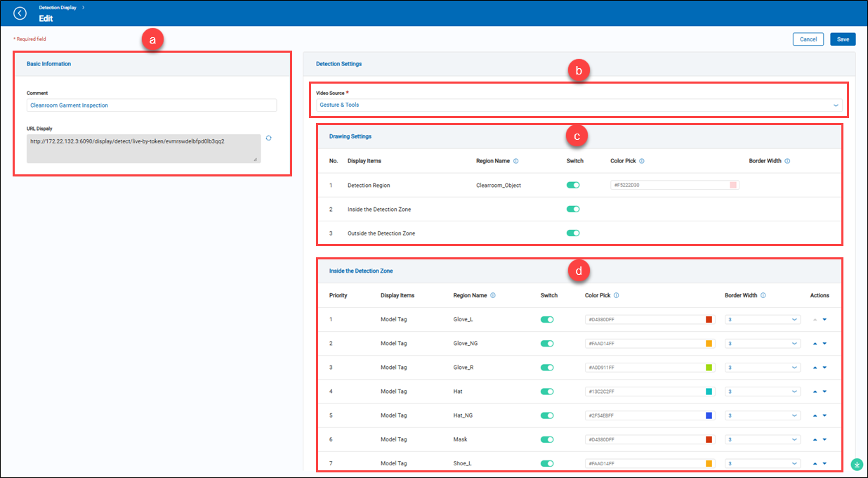Move Glove_L down in priority

tap(824, 319)
